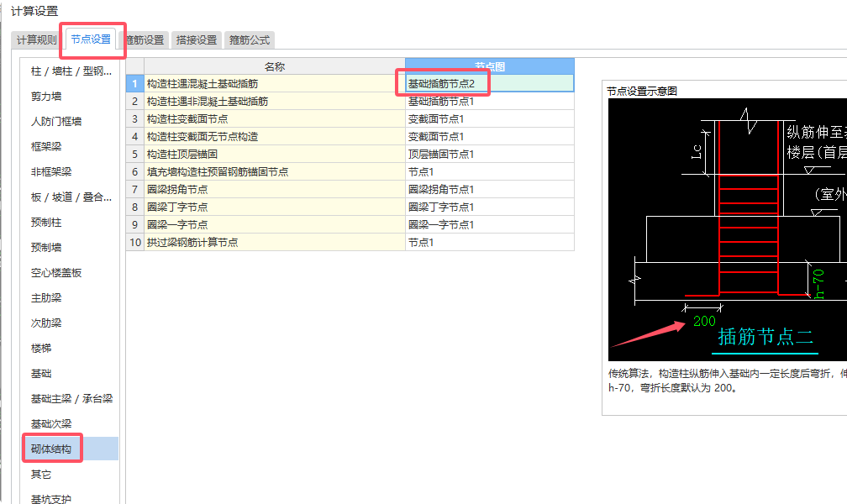Open the 圈梁一字节点1 cell
The height and width of the screenshot is (504, 847).
(489, 225)
